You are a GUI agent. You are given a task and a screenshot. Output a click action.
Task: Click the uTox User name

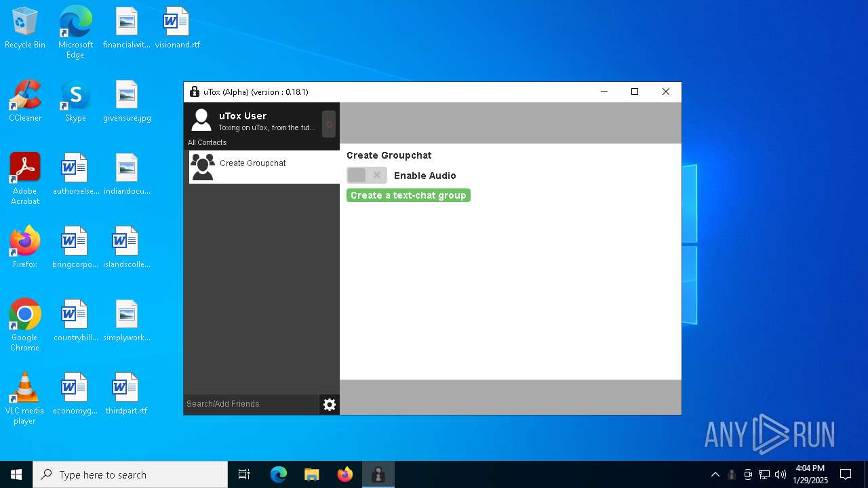pyautogui.click(x=243, y=116)
